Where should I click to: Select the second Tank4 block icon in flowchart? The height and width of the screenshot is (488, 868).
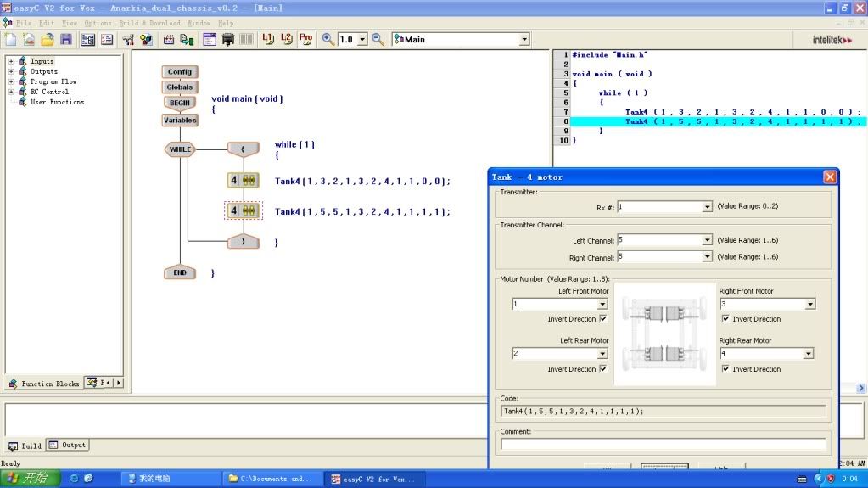(x=243, y=210)
